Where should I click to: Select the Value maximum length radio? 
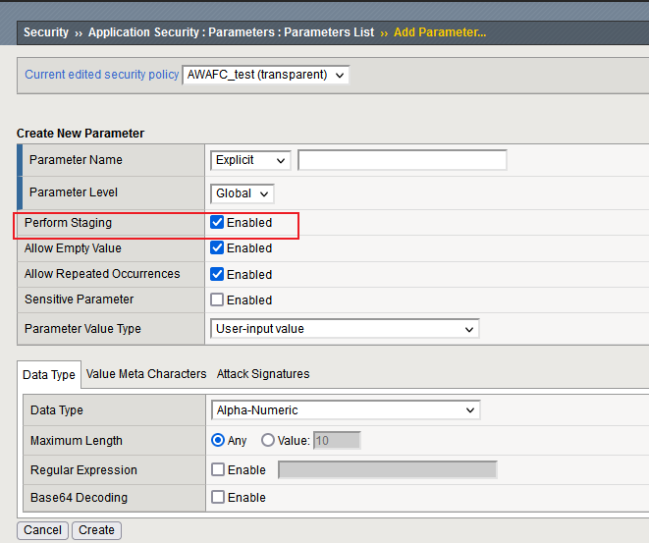coord(267,440)
